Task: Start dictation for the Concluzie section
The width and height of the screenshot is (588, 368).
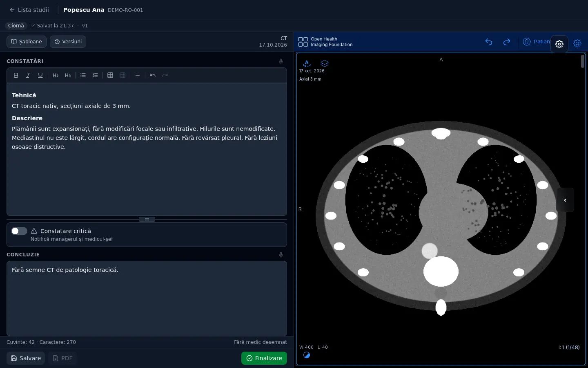Action: pos(281,255)
